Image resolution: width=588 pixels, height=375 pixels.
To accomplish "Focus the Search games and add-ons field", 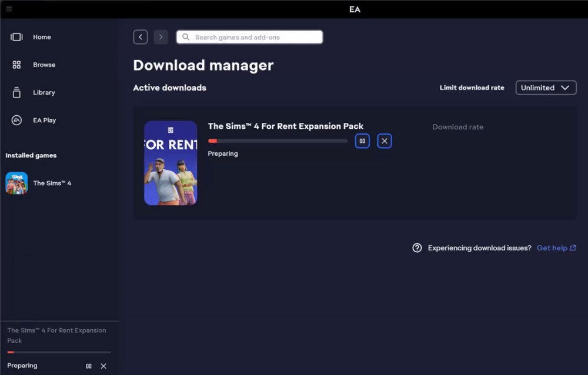I will coord(249,37).
